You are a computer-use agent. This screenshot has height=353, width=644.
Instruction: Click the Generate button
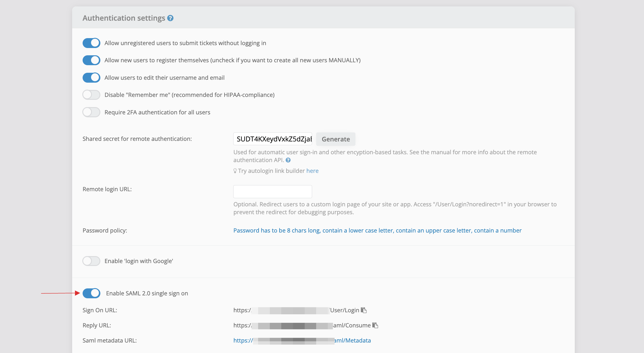(336, 139)
